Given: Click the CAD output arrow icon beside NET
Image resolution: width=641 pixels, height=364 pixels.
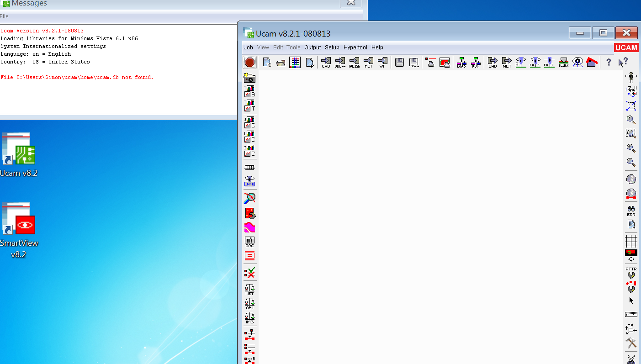Looking at the screenshot, I should (x=493, y=63).
